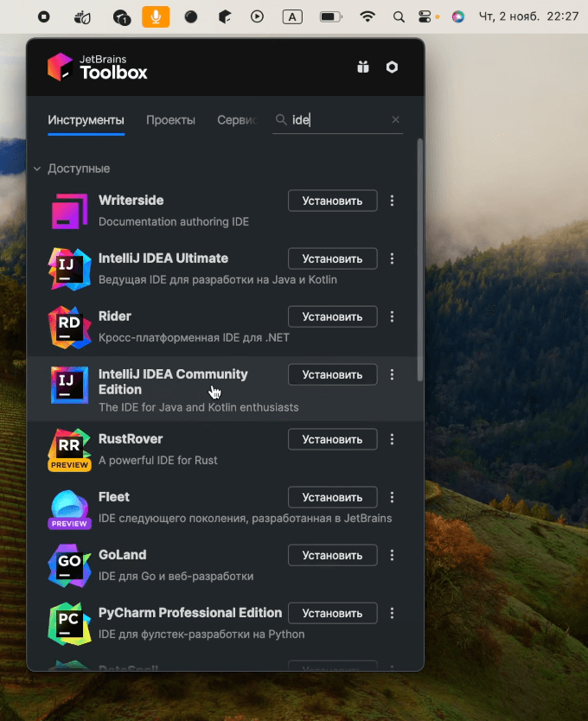The image size is (588, 721).
Task: Click the battery icon in menu bar
Action: [331, 17]
